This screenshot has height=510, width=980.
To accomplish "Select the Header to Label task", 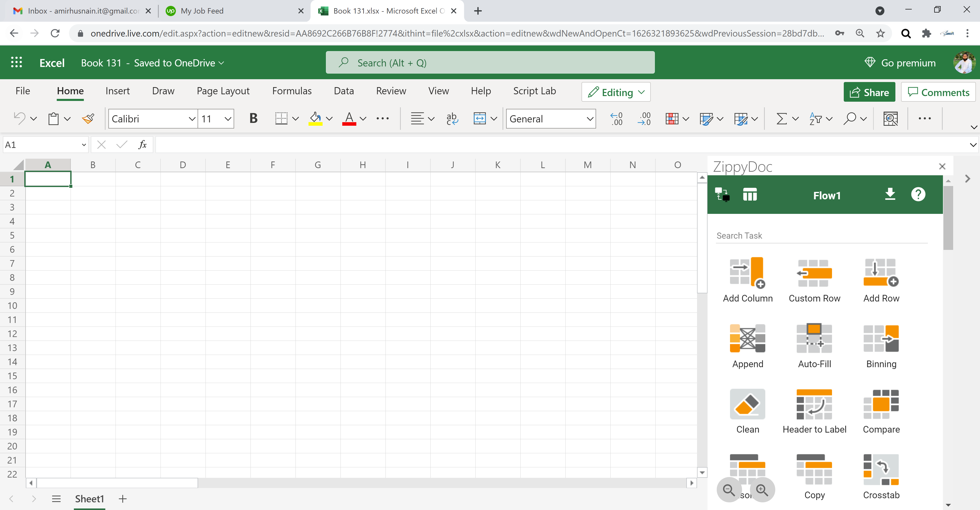I will point(814,411).
